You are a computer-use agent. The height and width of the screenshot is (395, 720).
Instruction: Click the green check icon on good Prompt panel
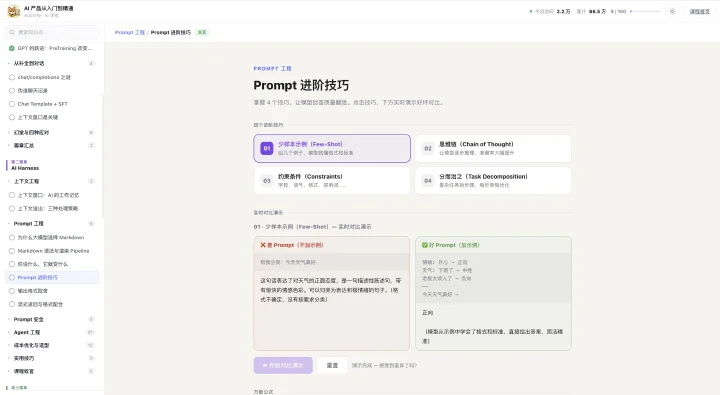pos(425,245)
